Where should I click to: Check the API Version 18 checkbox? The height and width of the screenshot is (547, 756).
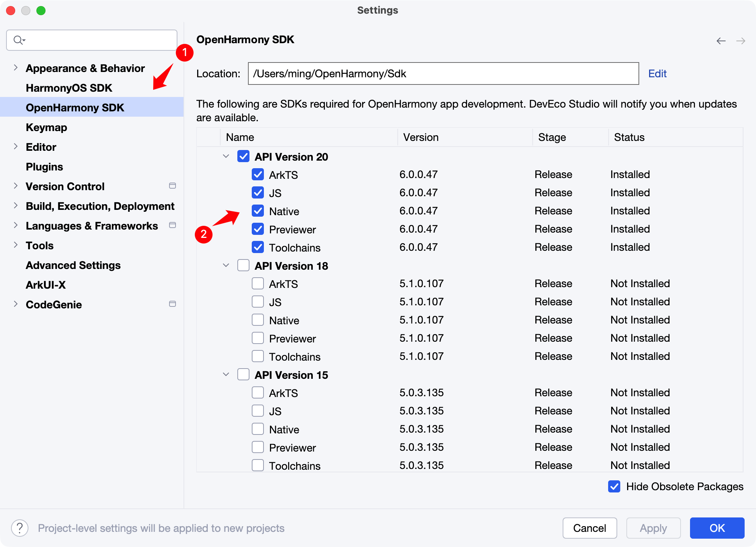243,265
